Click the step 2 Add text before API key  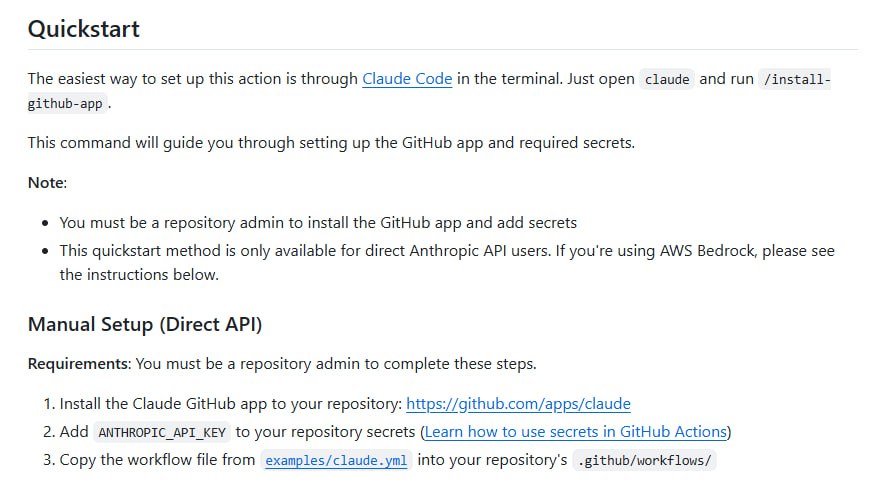[x=74, y=432]
